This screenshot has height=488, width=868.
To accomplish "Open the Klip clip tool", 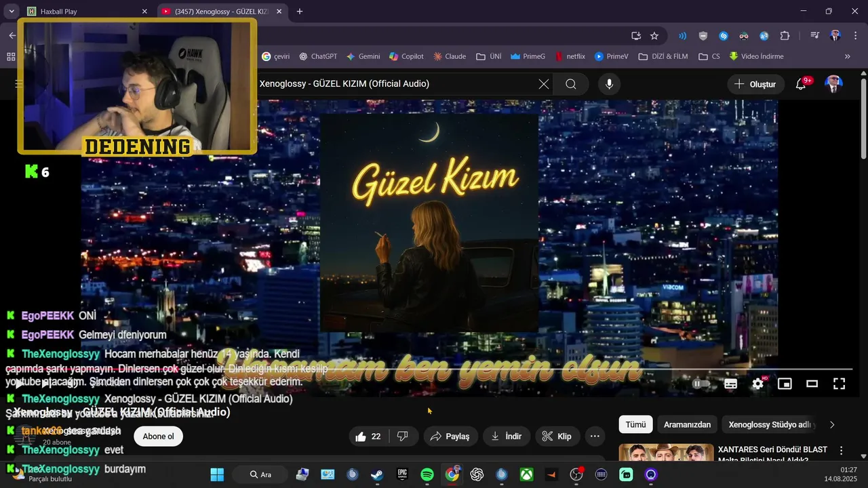I will click(557, 436).
